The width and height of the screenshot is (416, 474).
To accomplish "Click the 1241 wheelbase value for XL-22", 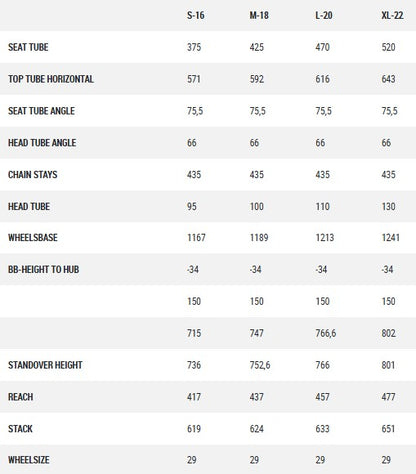I will pos(391,237).
